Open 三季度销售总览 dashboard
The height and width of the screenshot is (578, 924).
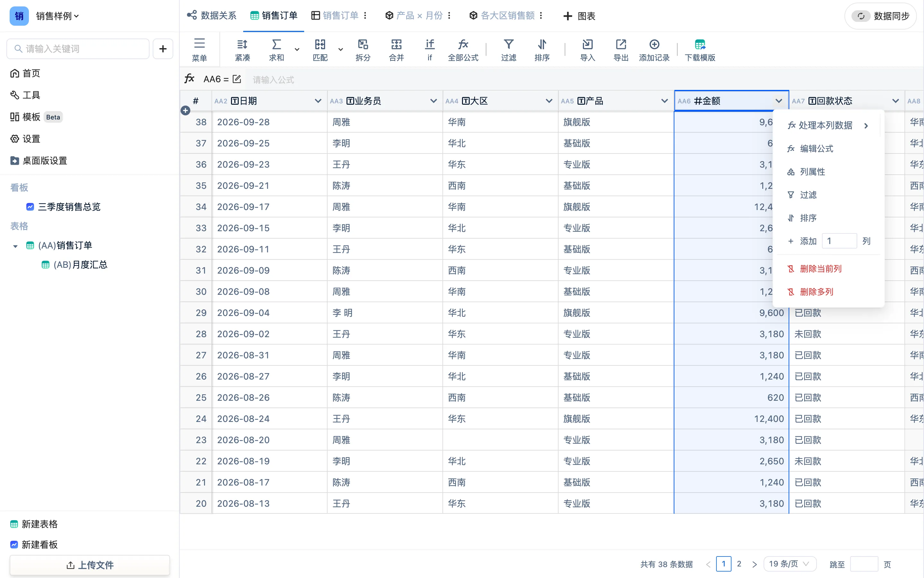coord(64,207)
